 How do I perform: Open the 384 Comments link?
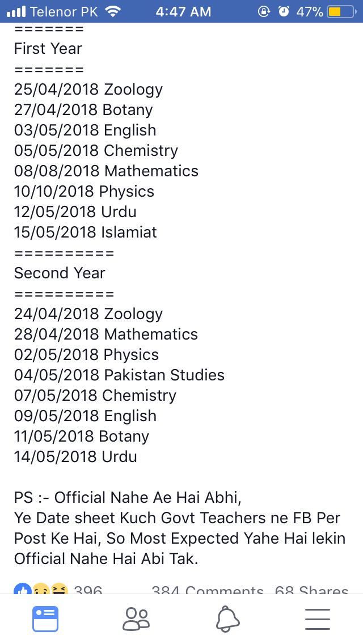208,590
